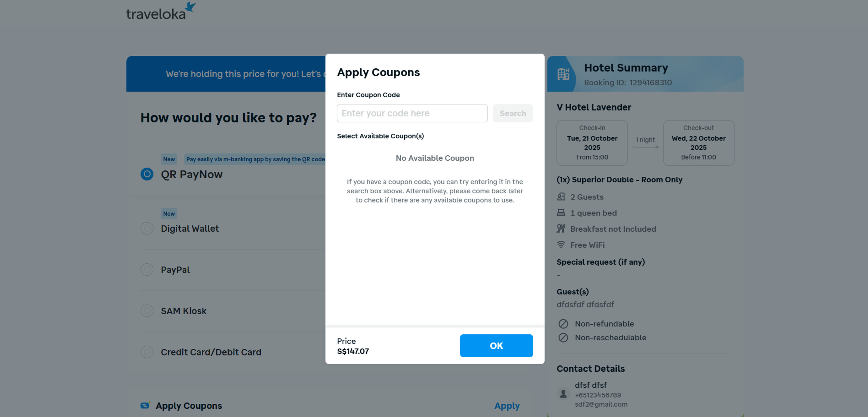Choose the PayPal radio button
The image size is (868, 417).
coord(147,270)
